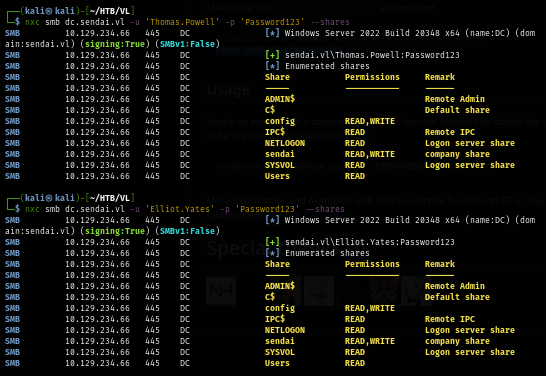Click 'Enumerated shares' in Thomas.Powell output
The image size is (546, 376).
tap(327, 66)
